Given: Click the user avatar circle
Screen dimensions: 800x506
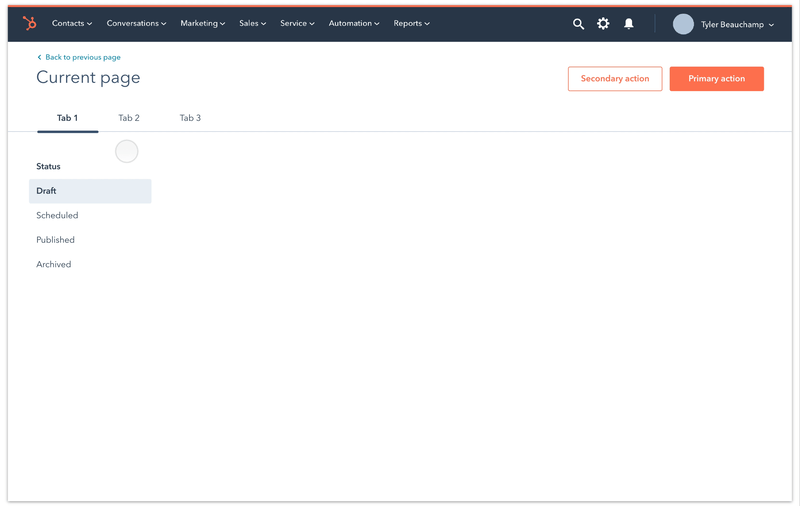Looking at the screenshot, I should [683, 24].
